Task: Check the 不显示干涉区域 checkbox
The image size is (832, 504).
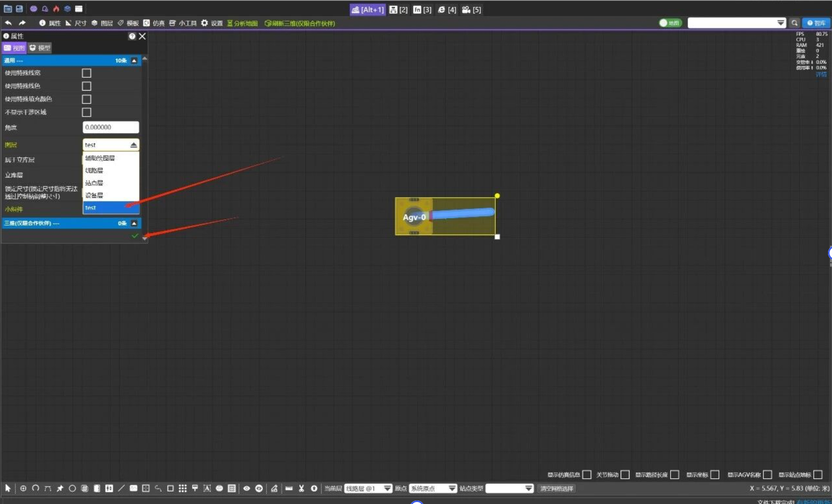Action: pyautogui.click(x=87, y=113)
